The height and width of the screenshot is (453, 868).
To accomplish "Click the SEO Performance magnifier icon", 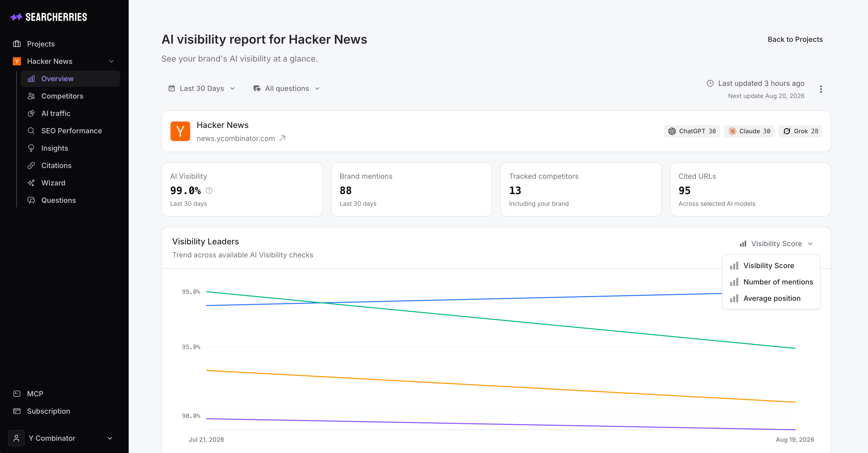I will coord(31,131).
